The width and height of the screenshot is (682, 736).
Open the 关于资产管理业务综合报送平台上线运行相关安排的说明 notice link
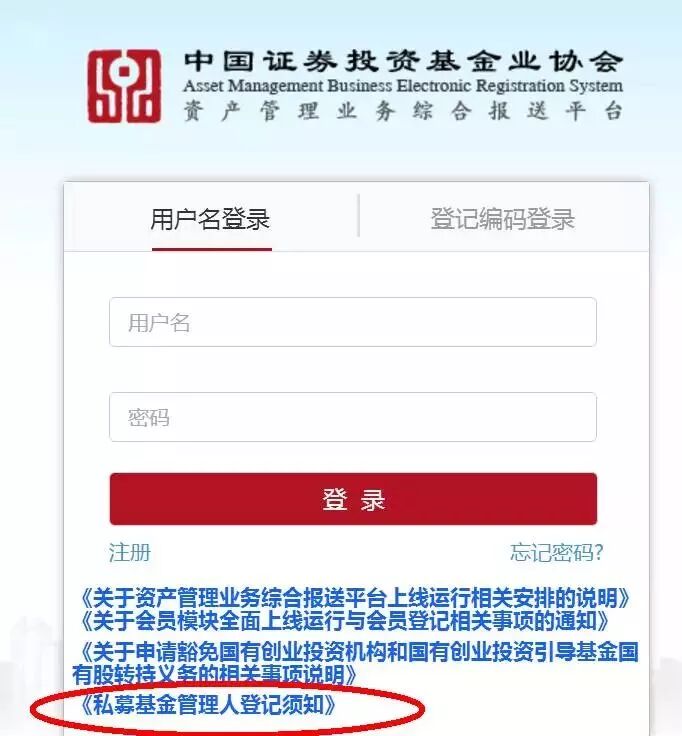[x=355, y=598]
